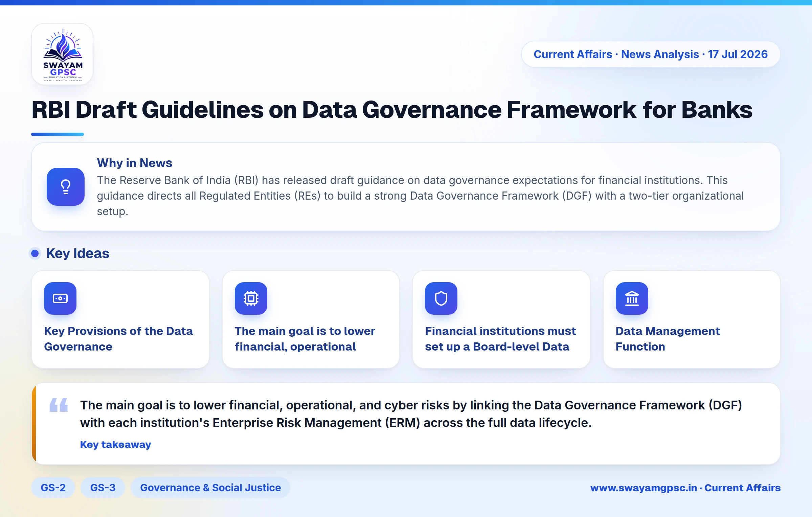Click the Key Provisions of the Data Governance title
The image size is (812, 517).
tap(118, 339)
